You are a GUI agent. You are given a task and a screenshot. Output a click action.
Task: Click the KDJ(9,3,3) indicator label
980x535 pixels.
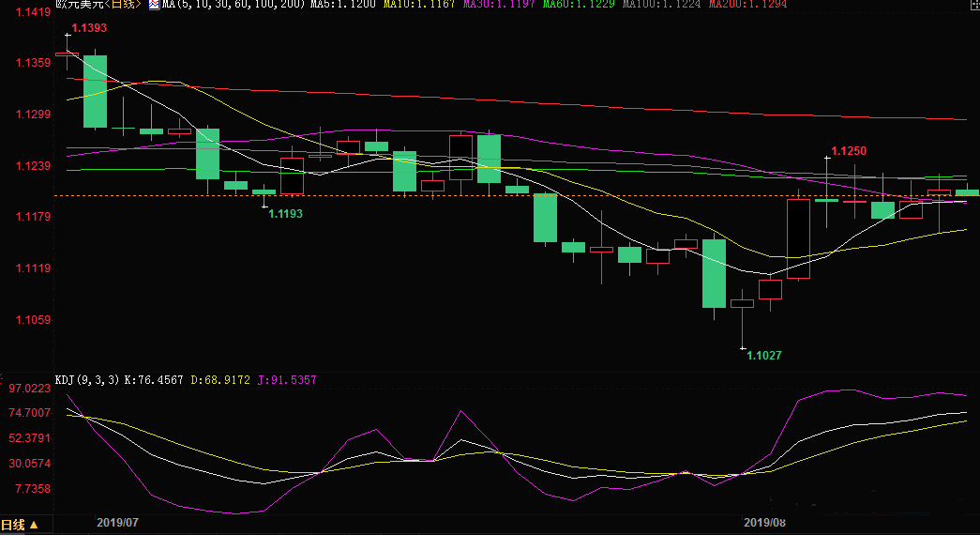[86, 380]
